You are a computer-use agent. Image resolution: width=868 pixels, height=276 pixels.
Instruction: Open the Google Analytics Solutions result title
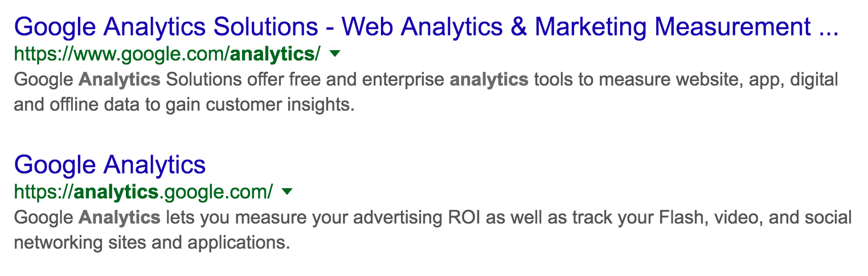(x=426, y=27)
